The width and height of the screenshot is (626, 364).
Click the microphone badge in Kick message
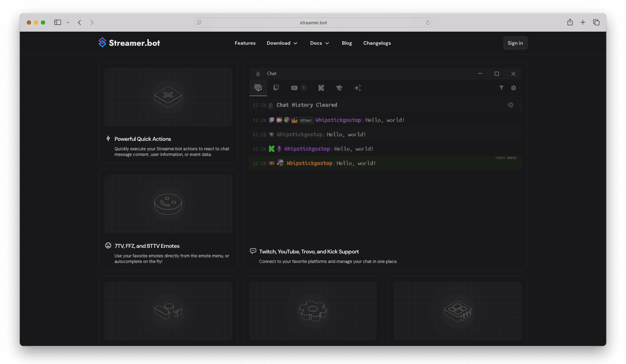pos(279,149)
